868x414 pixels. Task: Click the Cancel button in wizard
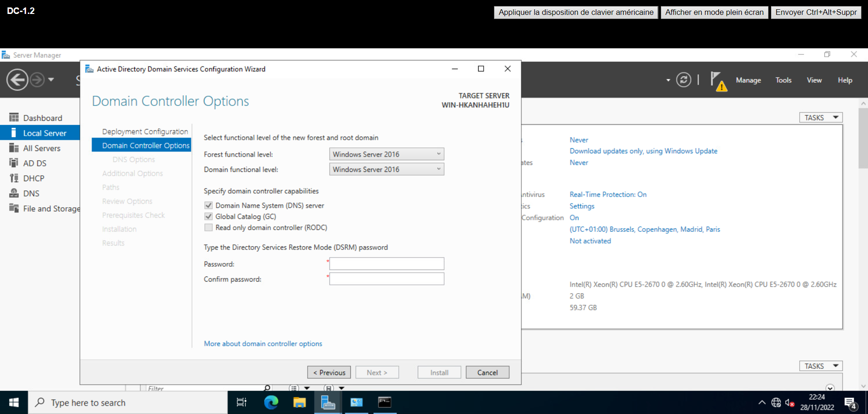pyautogui.click(x=487, y=373)
